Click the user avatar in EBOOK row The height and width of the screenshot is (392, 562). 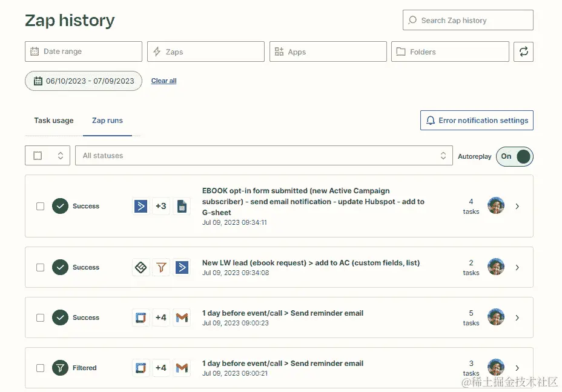pos(496,205)
